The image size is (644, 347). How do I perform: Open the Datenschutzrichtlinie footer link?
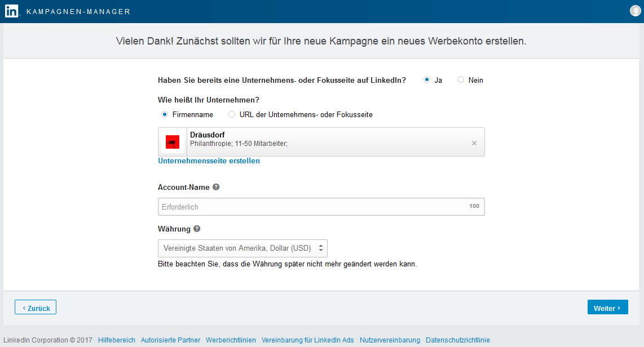coord(457,340)
